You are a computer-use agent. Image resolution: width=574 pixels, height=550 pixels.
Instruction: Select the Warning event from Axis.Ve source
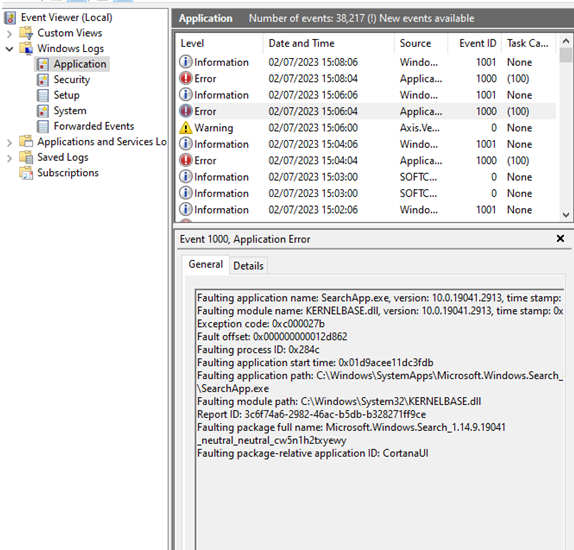(x=367, y=128)
